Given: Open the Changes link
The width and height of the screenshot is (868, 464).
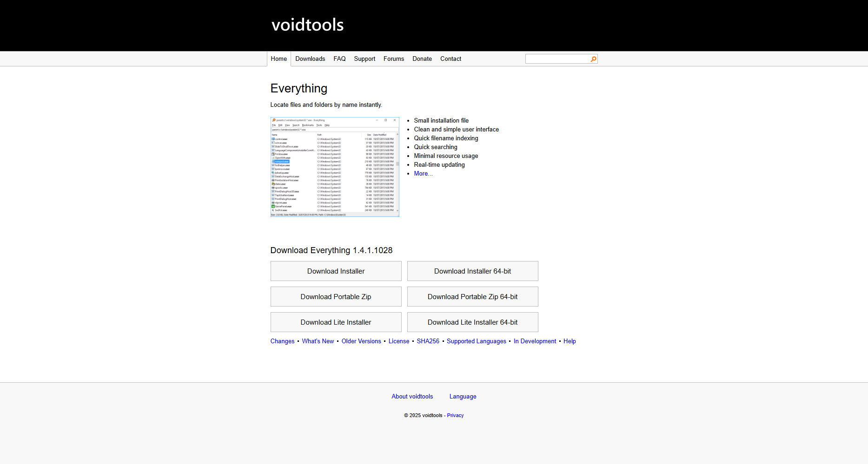Looking at the screenshot, I should [x=283, y=341].
